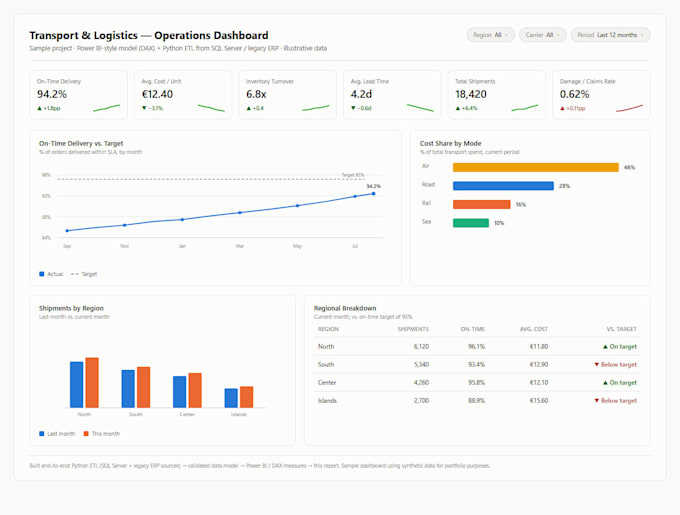680x515 pixels.
Task: Click South's Below target status
Action: click(615, 365)
